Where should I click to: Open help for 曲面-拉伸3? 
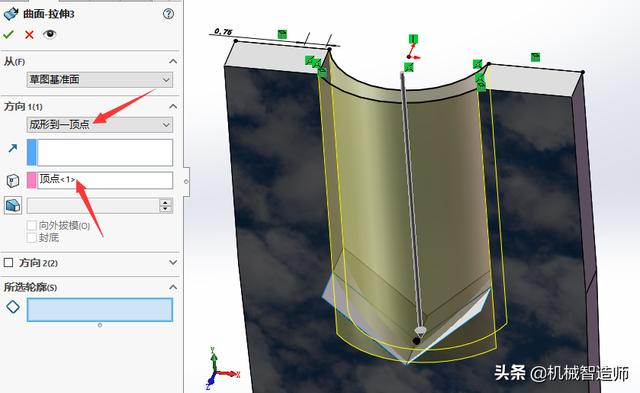click(168, 14)
